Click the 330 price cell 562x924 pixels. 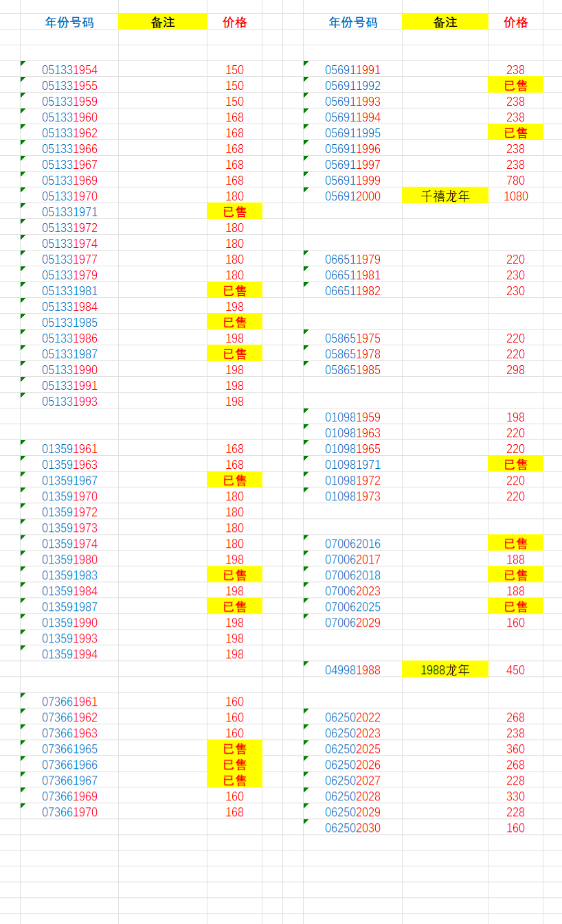(x=515, y=796)
